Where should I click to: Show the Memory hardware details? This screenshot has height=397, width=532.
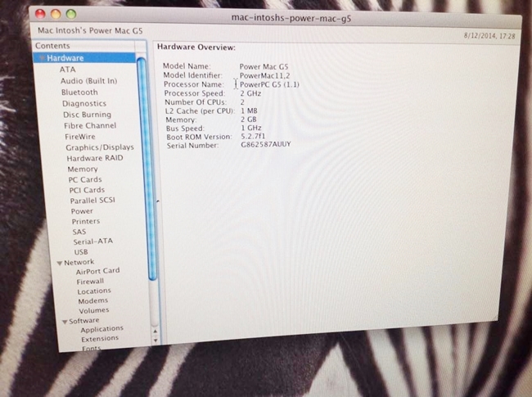82,169
